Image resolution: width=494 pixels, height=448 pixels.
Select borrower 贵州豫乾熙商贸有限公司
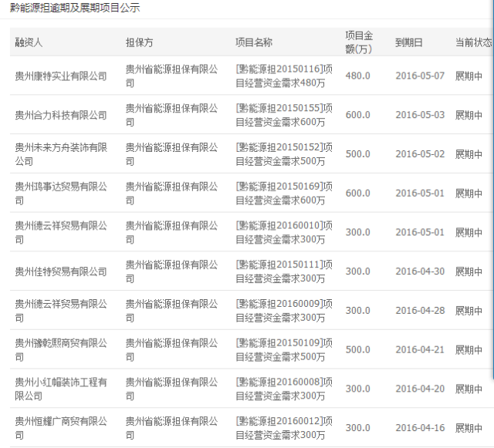61,349
